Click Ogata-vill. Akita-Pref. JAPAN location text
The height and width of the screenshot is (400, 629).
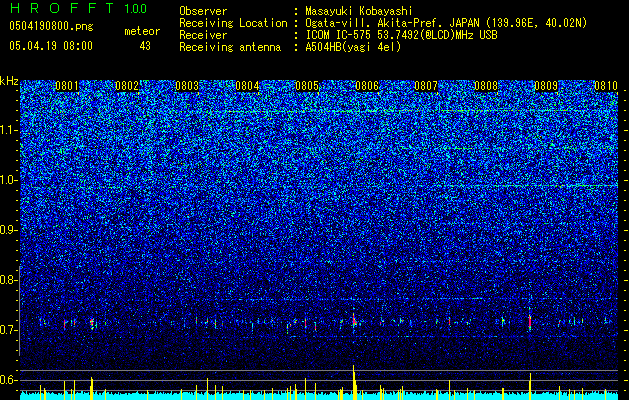click(446, 23)
